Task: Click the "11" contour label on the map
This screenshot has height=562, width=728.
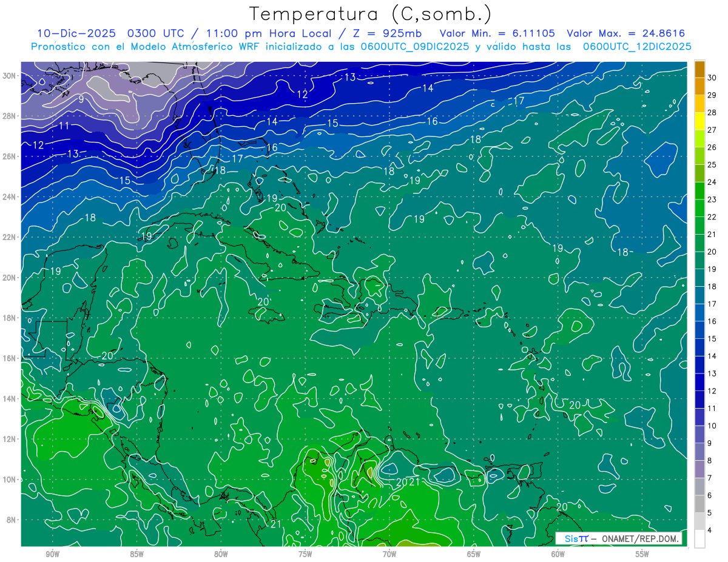Action: pyautogui.click(x=64, y=126)
